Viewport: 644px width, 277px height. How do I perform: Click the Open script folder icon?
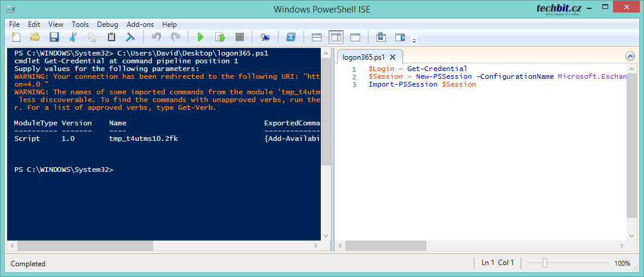click(x=35, y=37)
